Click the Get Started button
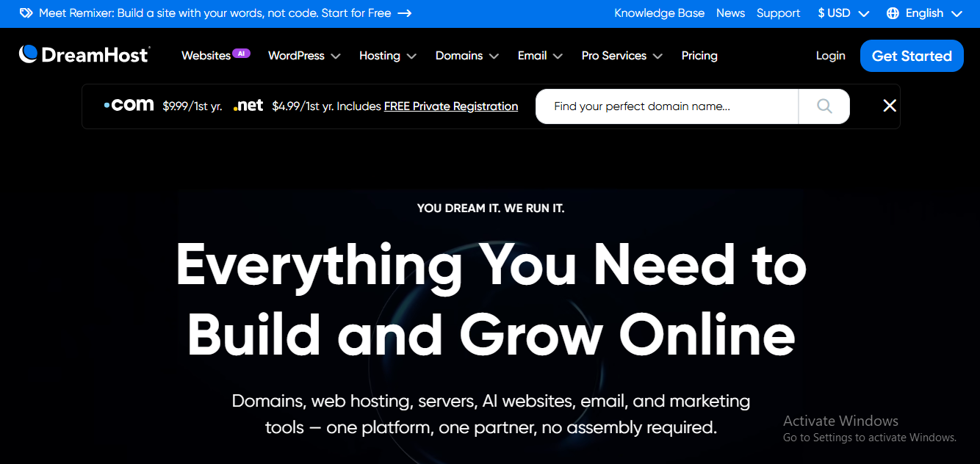Image resolution: width=980 pixels, height=464 pixels. coord(912,56)
